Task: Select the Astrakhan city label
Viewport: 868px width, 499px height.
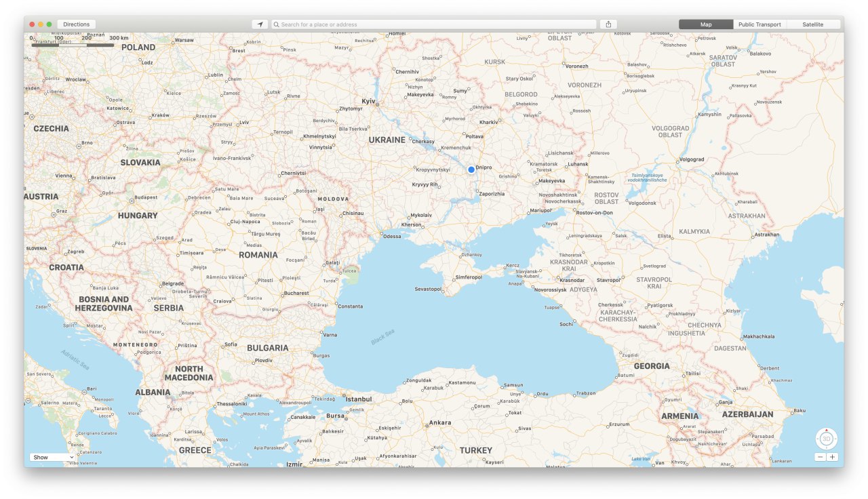Action: click(x=767, y=235)
